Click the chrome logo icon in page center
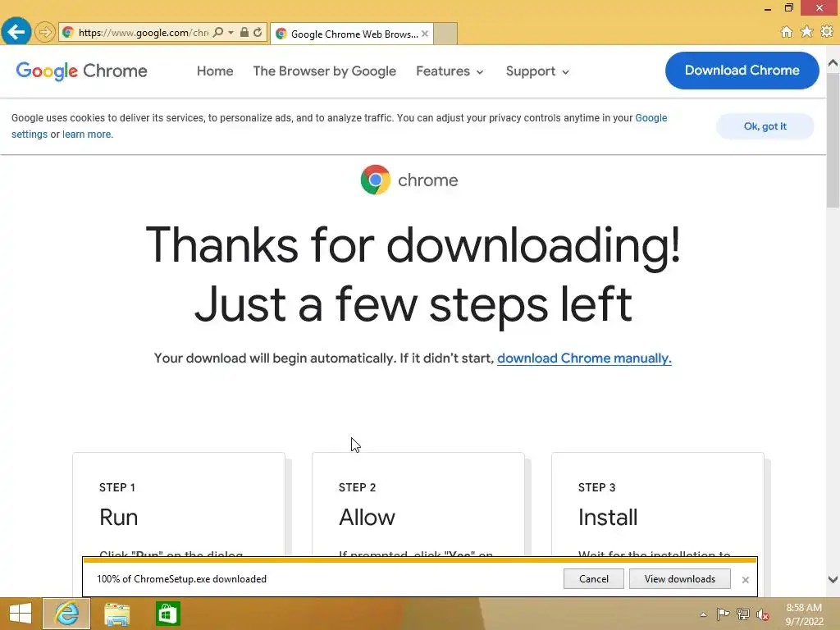The width and height of the screenshot is (840, 630). tap(376, 180)
